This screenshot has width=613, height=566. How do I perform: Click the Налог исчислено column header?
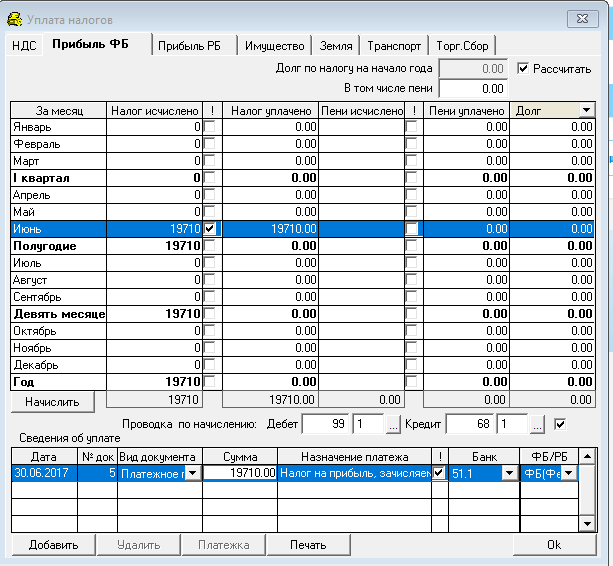[x=154, y=111]
